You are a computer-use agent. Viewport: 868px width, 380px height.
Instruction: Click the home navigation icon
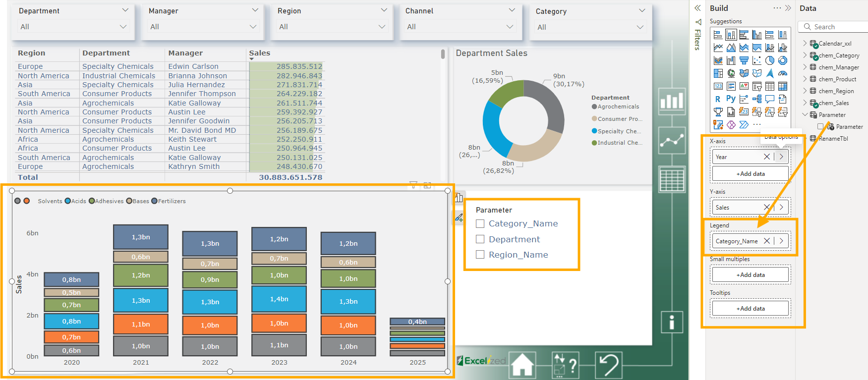[x=522, y=365]
